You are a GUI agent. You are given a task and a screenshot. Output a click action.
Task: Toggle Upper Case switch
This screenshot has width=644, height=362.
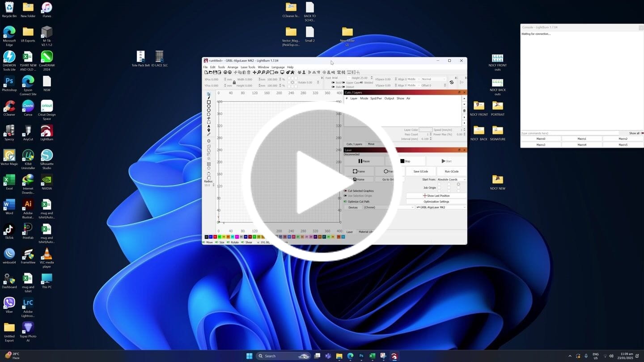tap(343, 83)
